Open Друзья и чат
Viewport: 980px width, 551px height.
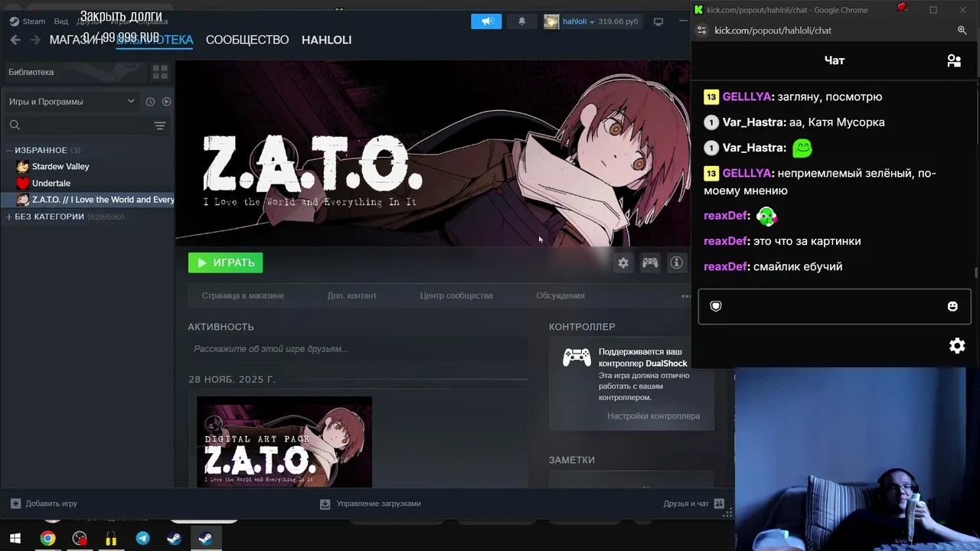686,504
